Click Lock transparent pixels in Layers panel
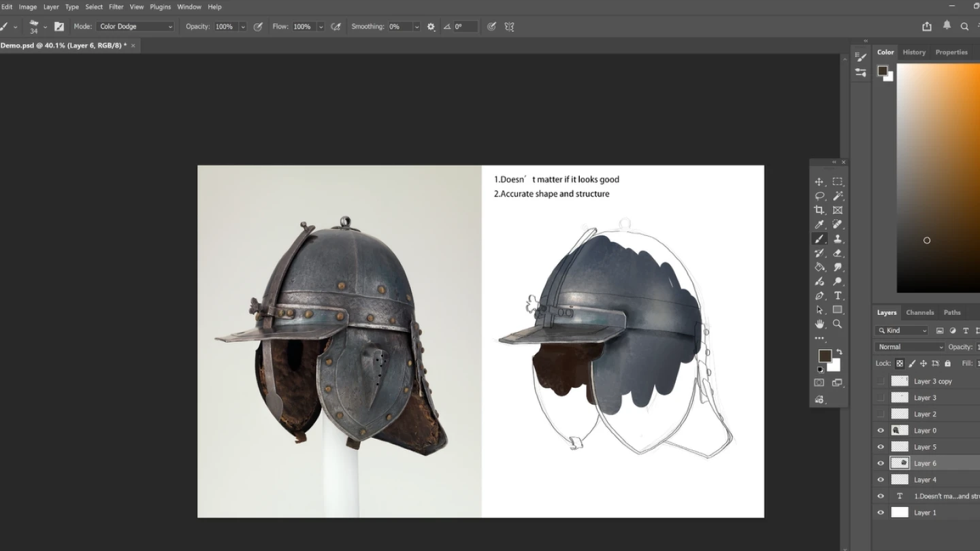 (900, 363)
